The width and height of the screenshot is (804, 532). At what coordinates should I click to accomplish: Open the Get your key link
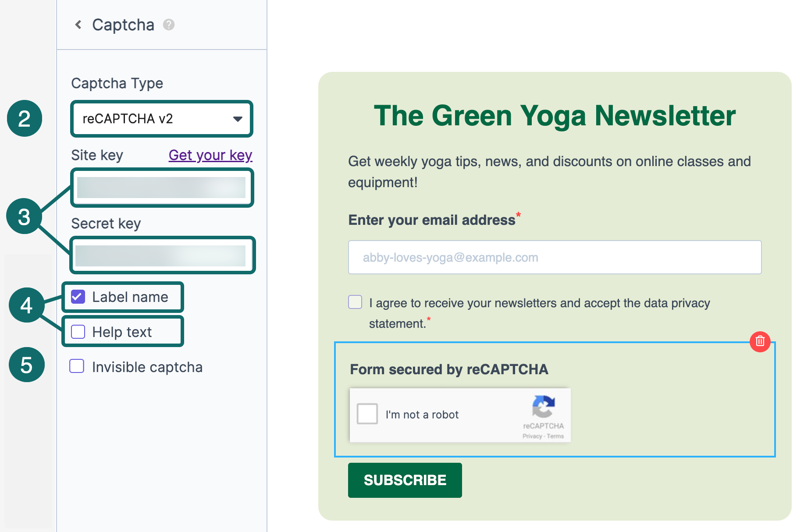210,155
